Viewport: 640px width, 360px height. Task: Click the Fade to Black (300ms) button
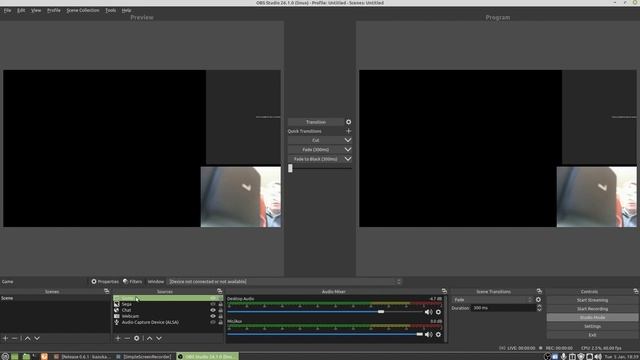click(316, 159)
